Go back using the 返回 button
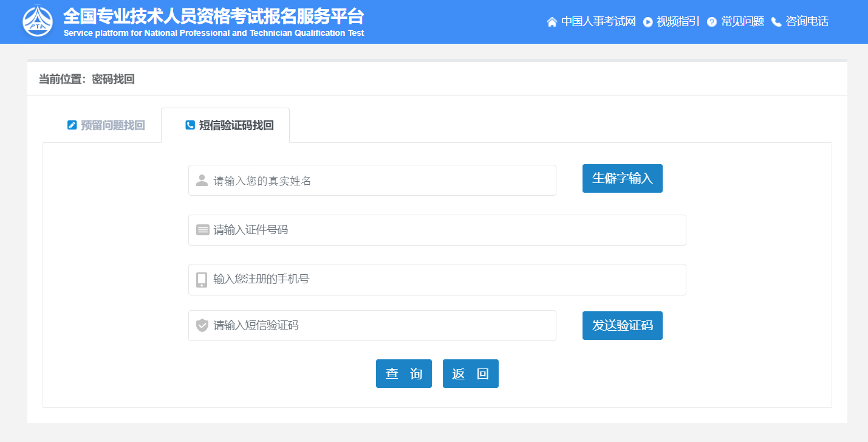 pos(470,373)
